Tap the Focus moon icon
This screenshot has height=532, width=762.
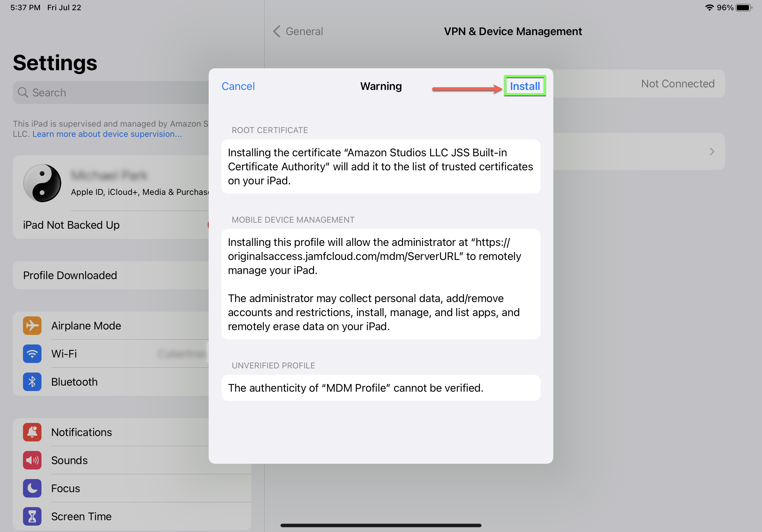[32, 489]
